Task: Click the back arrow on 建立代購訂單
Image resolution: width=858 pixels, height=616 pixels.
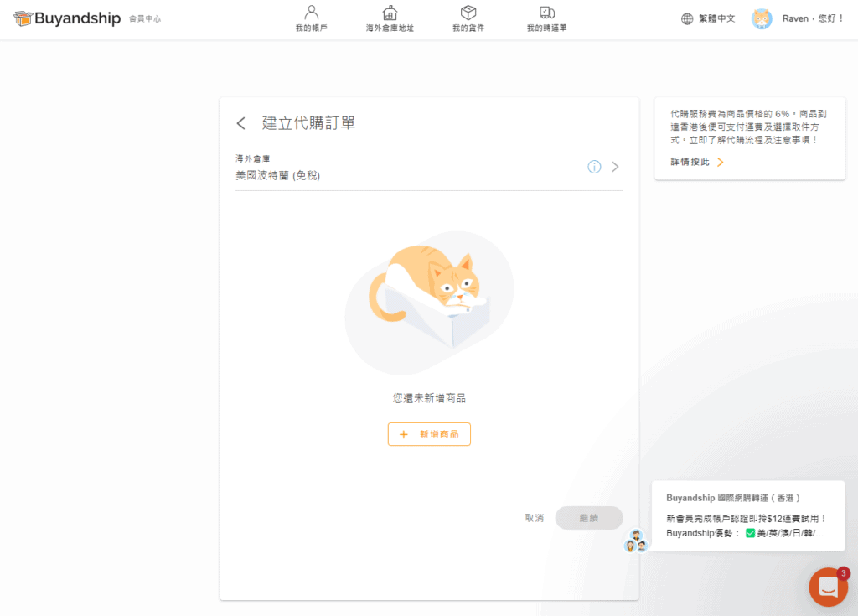Action: click(240, 122)
